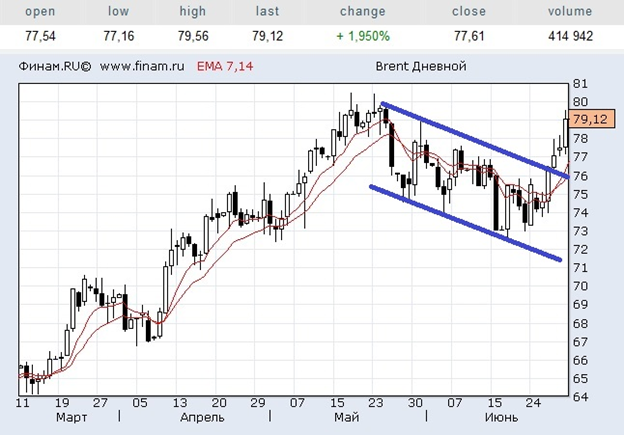Click the highlighted 79,12 current price tag
This screenshot has height=435, width=624.
[592, 120]
